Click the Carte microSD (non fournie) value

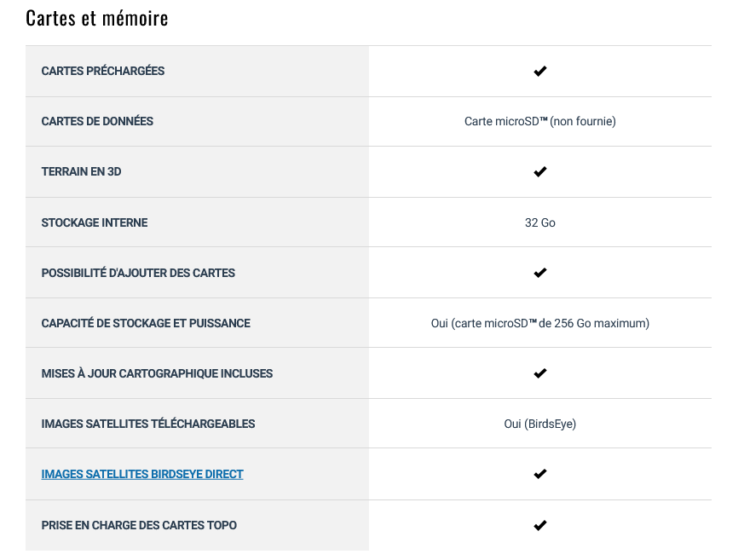(x=540, y=122)
